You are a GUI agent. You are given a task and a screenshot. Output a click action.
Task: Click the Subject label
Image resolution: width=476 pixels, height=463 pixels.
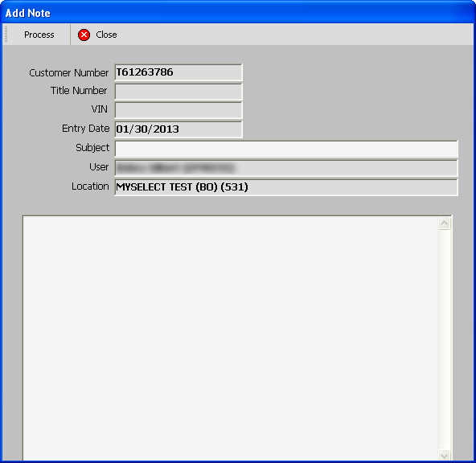92,148
